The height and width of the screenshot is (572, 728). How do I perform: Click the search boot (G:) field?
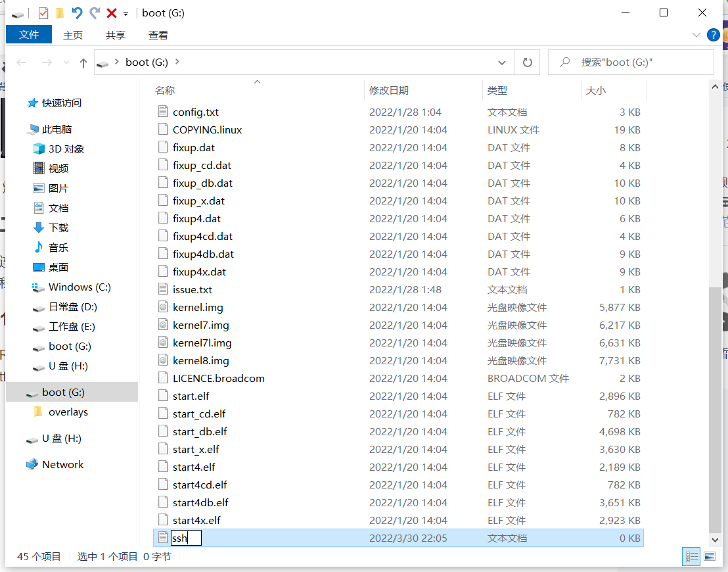coord(631,62)
